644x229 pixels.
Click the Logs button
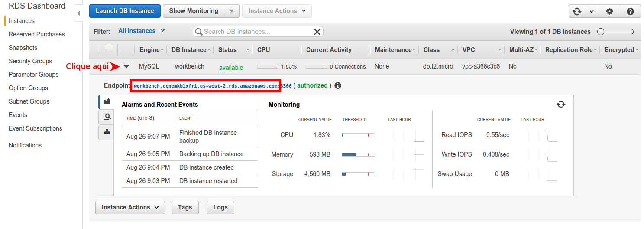click(220, 207)
